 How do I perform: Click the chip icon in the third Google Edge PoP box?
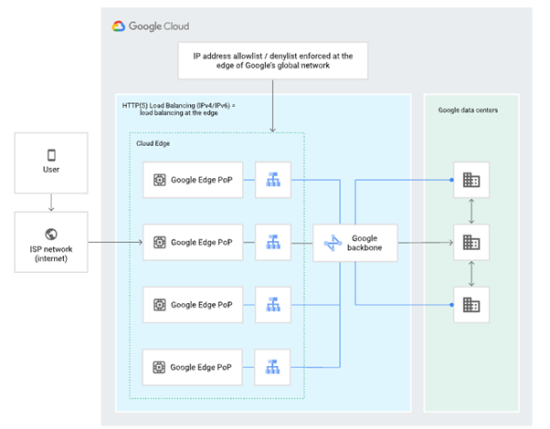click(160, 305)
